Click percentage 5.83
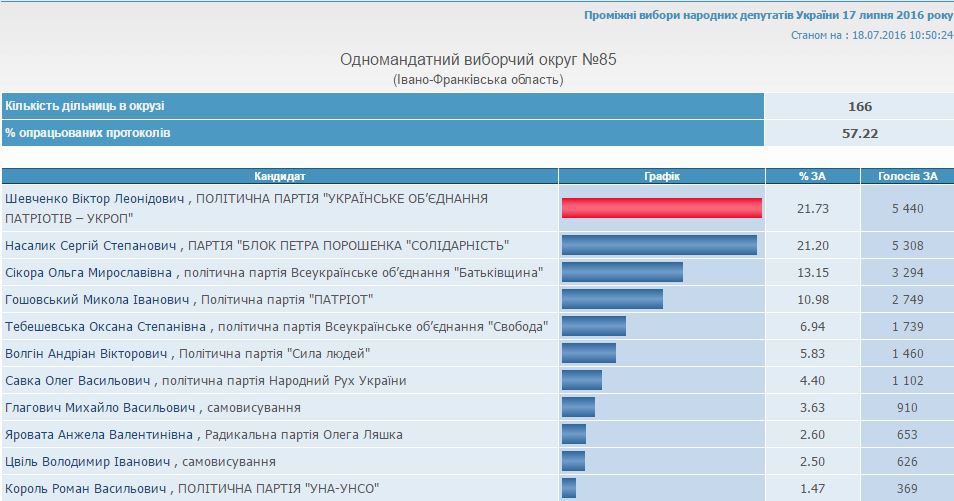This screenshot has width=954, height=501. pyautogui.click(x=812, y=353)
